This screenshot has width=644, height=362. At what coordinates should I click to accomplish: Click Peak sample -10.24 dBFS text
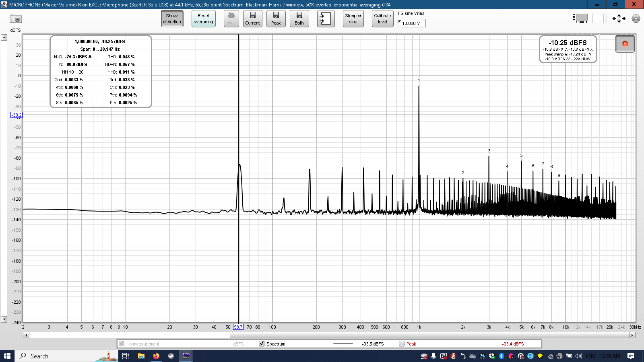[568, 54]
